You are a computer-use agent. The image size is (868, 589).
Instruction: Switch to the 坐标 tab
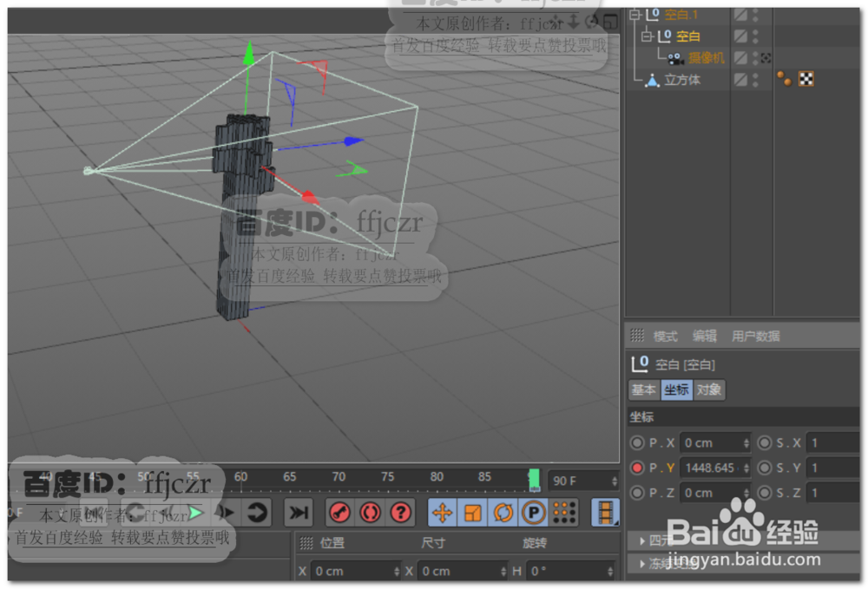pyautogui.click(x=676, y=389)
